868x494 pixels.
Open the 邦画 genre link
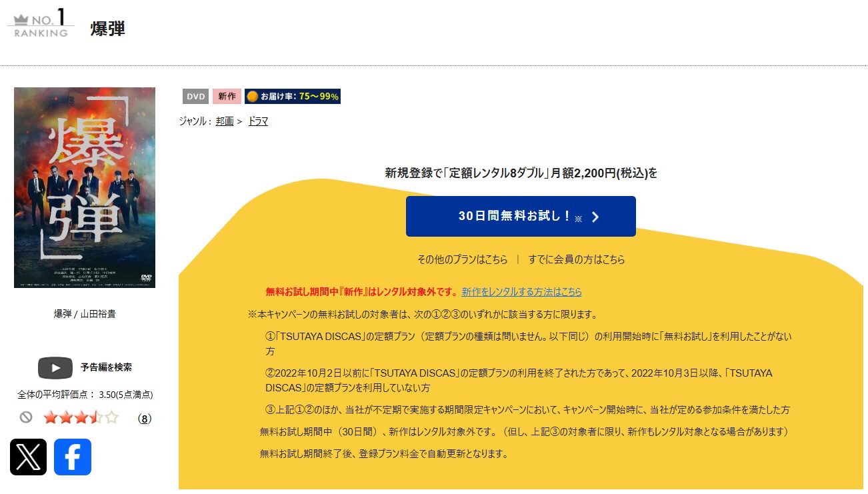225,121
